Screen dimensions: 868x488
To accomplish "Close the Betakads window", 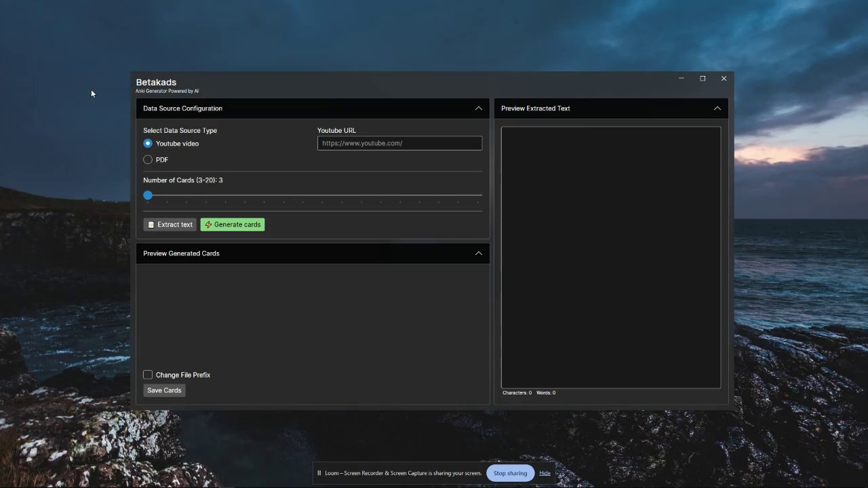I will tap(724, 79).
